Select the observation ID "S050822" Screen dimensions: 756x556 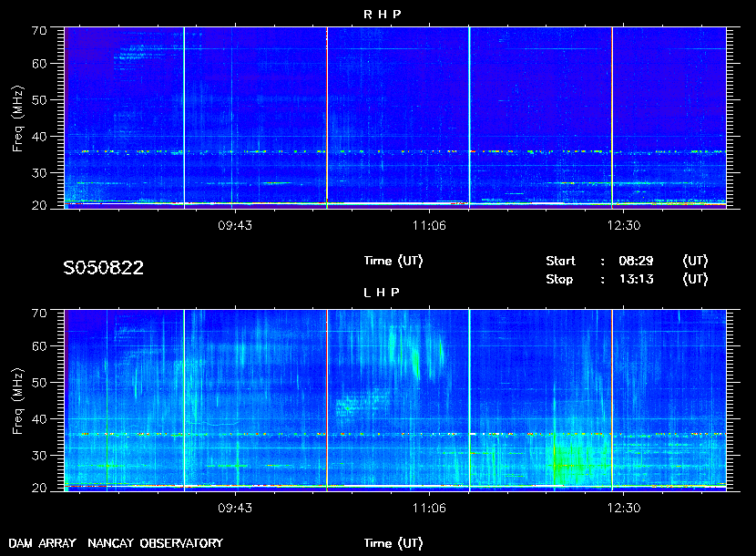(103, 268)
